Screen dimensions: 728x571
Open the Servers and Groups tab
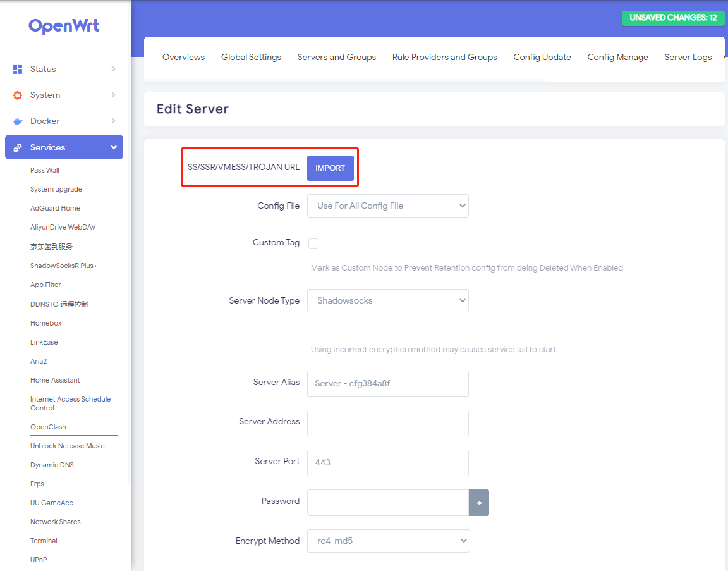[x=337, y=57]
